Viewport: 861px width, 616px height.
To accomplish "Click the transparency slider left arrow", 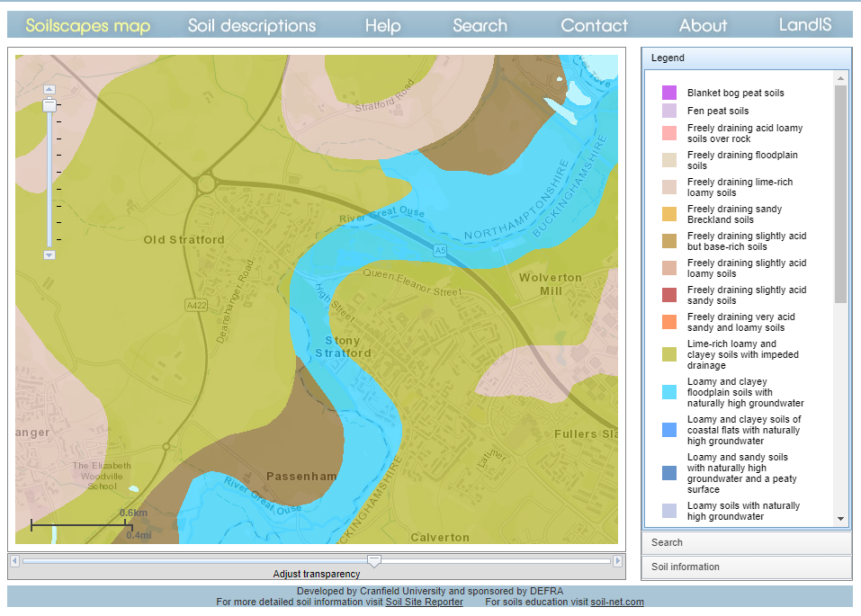I will [x=14, y=561].
